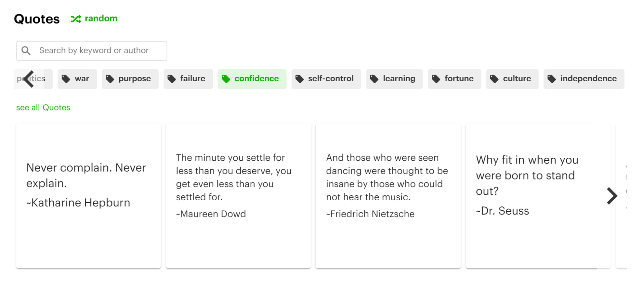Open the see all Quotes link

(43, 107)
